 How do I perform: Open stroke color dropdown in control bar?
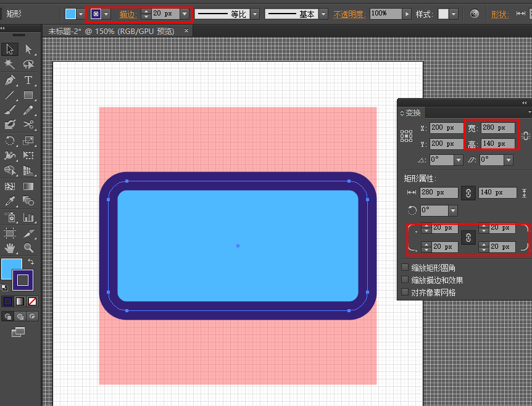(x=106, y=14)
